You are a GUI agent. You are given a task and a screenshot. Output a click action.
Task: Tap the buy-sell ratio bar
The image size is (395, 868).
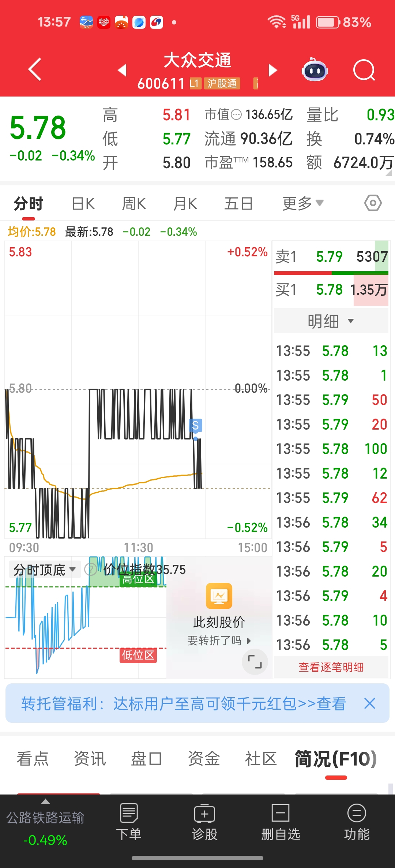click(331, 273)
